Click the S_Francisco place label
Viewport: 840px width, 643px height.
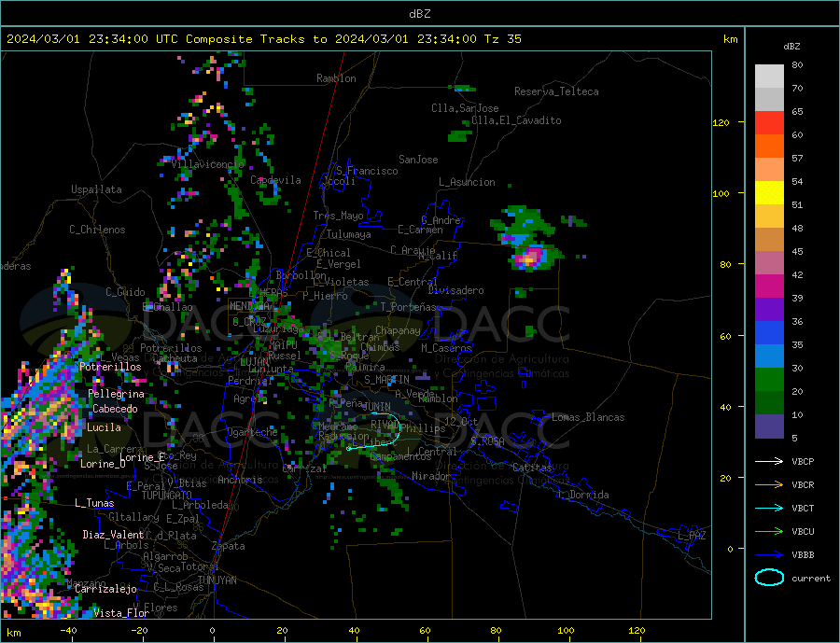367,171
